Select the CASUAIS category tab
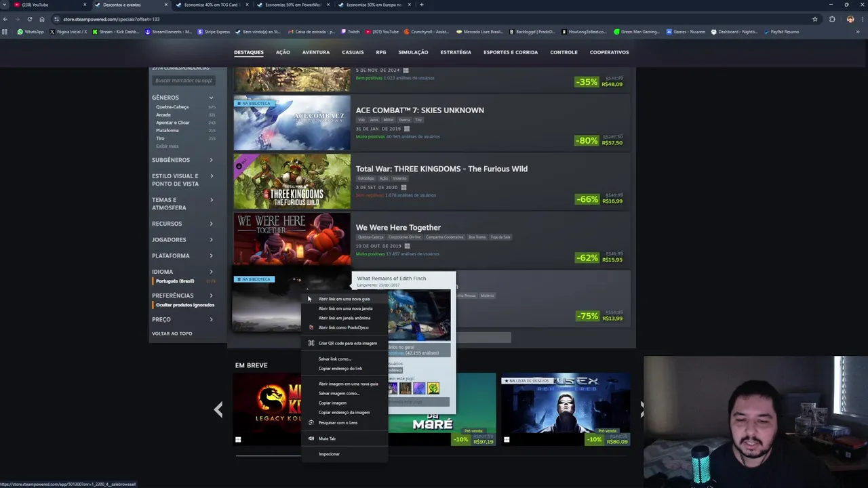The width and height of the screenshot is (868, 488). pos(353,52)
